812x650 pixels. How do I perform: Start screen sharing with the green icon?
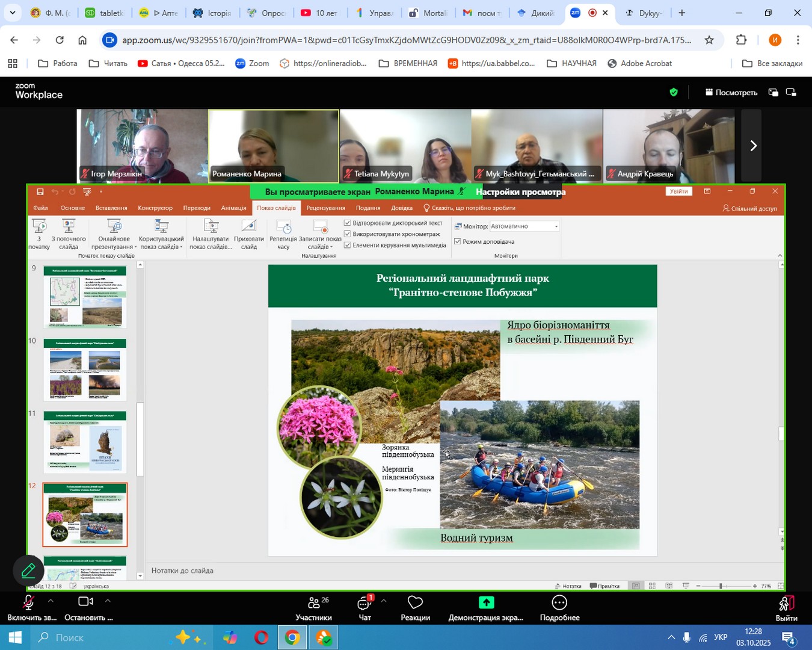pyautogui.click(x=486, y=603)
